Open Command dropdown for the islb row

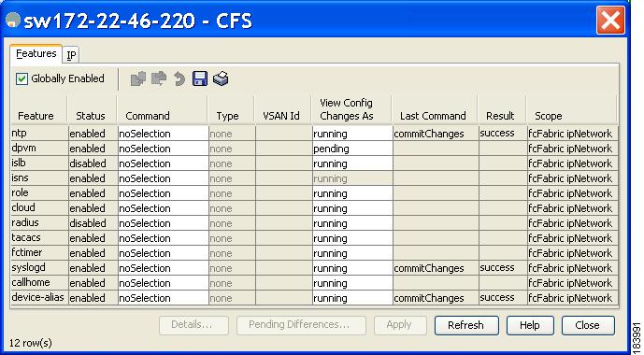tap(163, 163)
